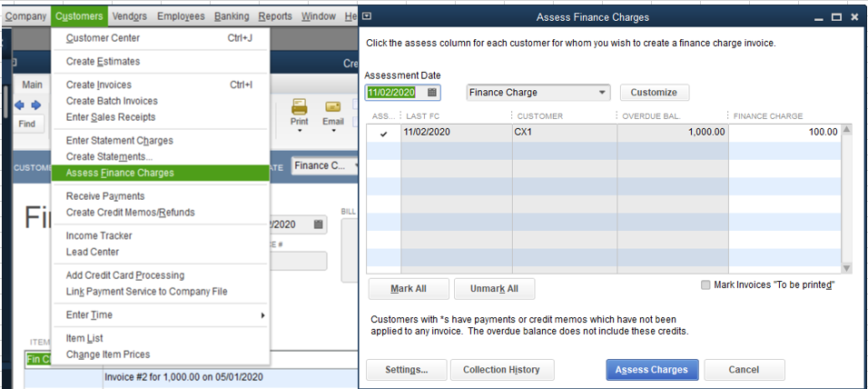Image resolution: width=868 pixels, height=389 pixels.
Task: Enable Mark Invoices "To be printed"
Action: [706, 285]
